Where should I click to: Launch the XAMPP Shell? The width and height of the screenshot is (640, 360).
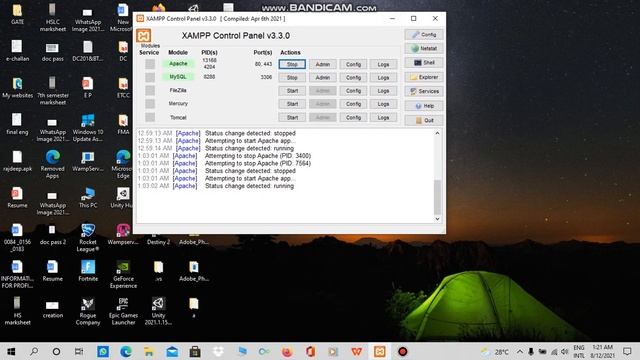pos(424,63)
